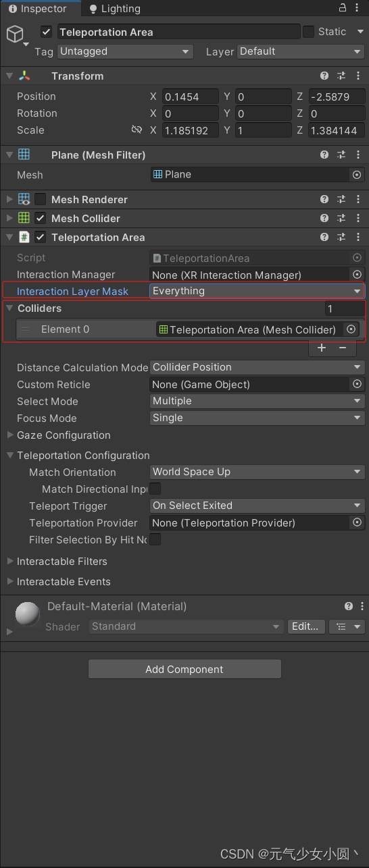369x868 pixels.
Task: Click the Position X input field
Action: [x=190, y=97]
